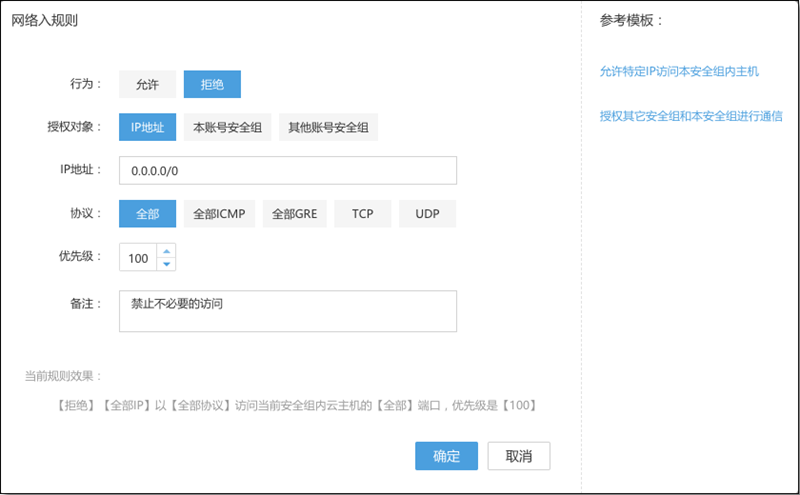Click the 优先级 value box showing 100
The image size is (800, 495).
[138, 258]
